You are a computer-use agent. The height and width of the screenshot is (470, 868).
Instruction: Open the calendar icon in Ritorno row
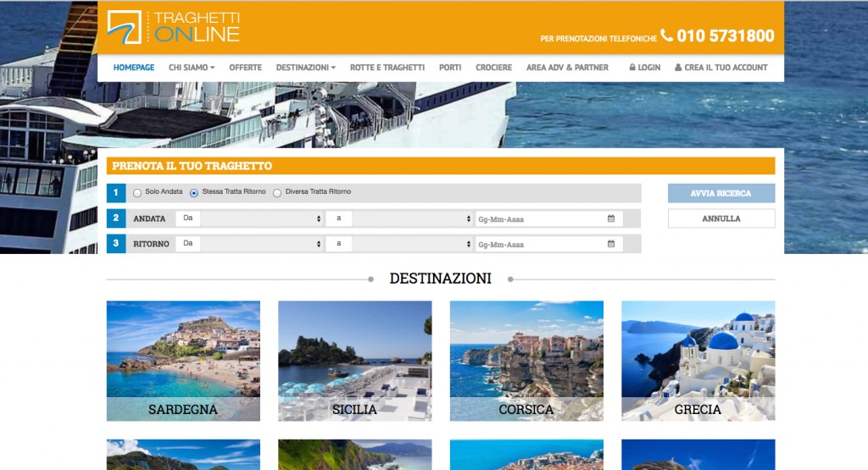(611, 244)
